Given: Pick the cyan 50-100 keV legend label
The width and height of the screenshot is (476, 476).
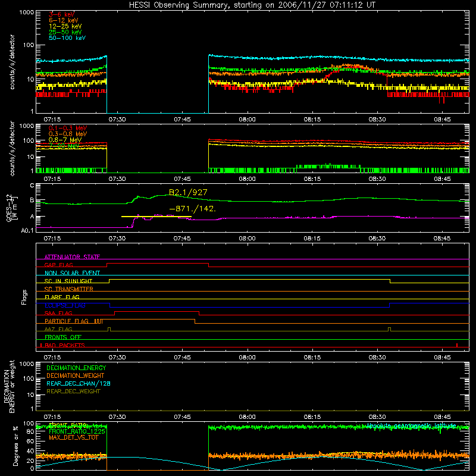Looking at the screenshot, I should [67, 38].
